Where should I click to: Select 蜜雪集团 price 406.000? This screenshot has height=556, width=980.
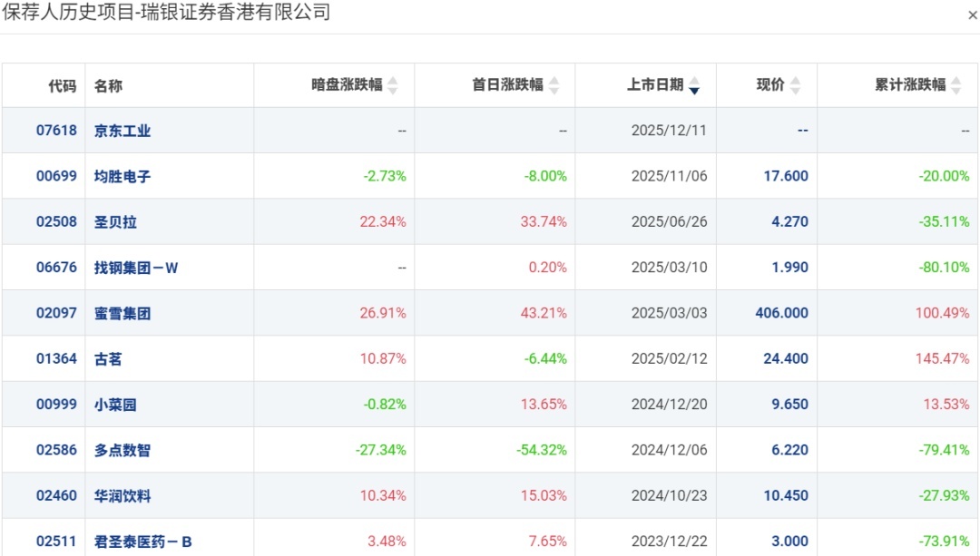click(x=782, y=313)
